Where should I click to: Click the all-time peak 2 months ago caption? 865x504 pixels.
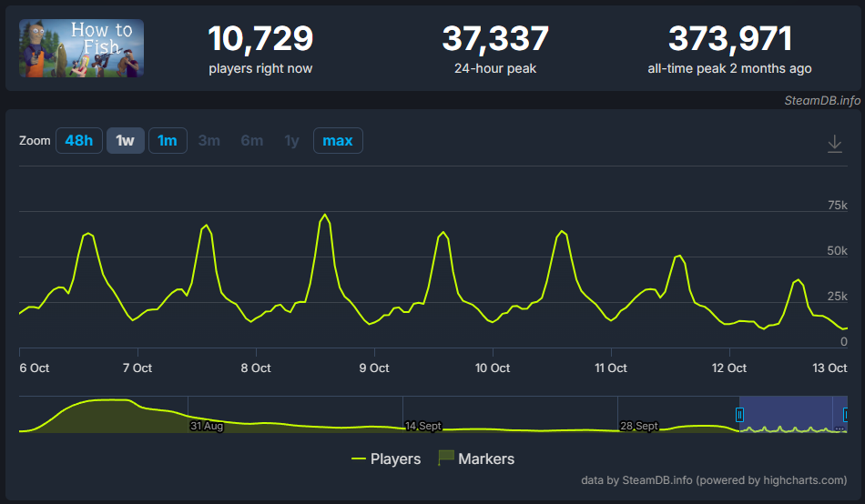pyautogui.click(x=730, y=68)
